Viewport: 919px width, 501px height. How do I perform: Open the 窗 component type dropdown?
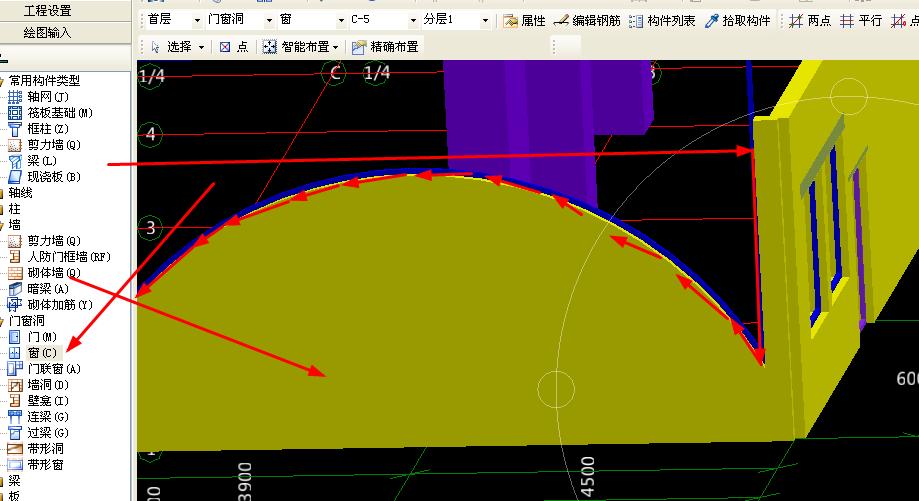point(341,20)
